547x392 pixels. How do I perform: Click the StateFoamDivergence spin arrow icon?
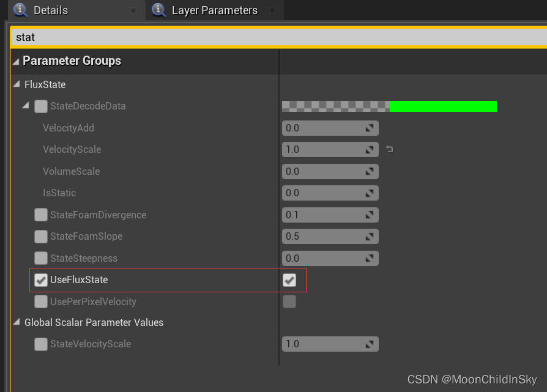point(370,215)
